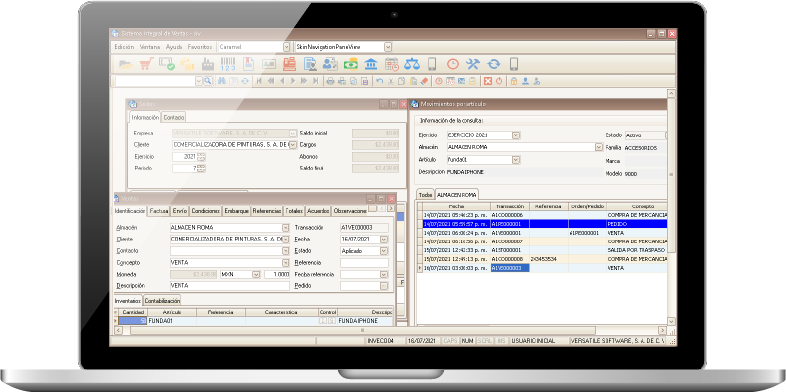
Task: Open the Ayuda menu
Action: pos(174,47)
